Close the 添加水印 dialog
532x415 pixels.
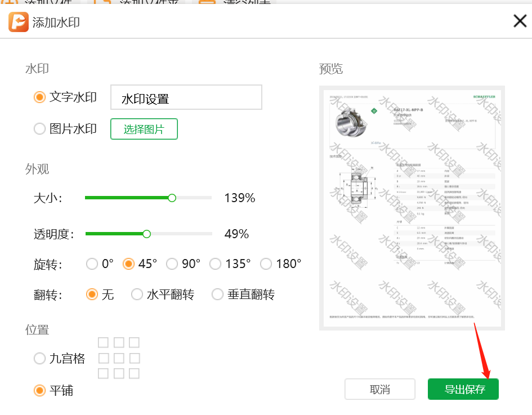(520, 21)
